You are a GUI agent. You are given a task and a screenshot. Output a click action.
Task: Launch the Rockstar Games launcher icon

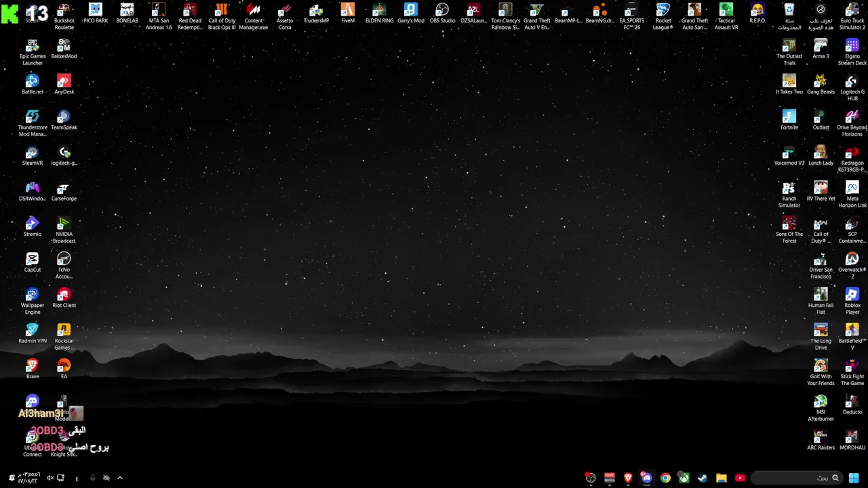[x=64, y=337]
